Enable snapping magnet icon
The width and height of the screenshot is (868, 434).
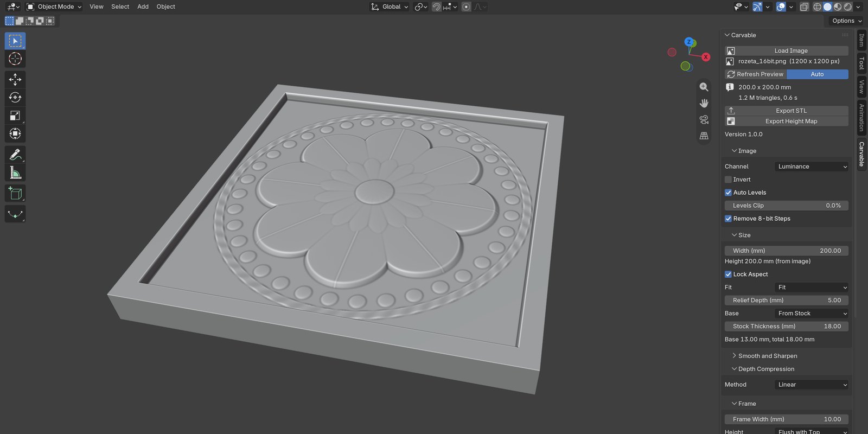(436, 7)
